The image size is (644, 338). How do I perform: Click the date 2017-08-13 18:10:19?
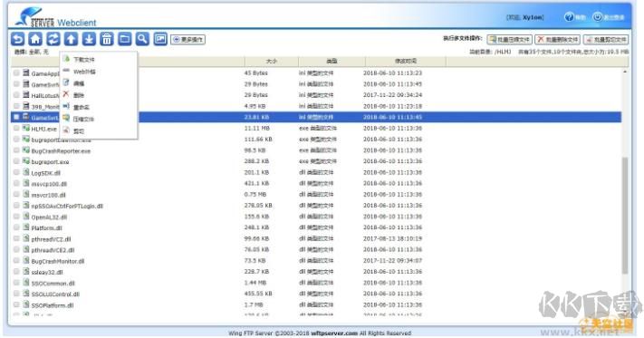coord(392,238)
